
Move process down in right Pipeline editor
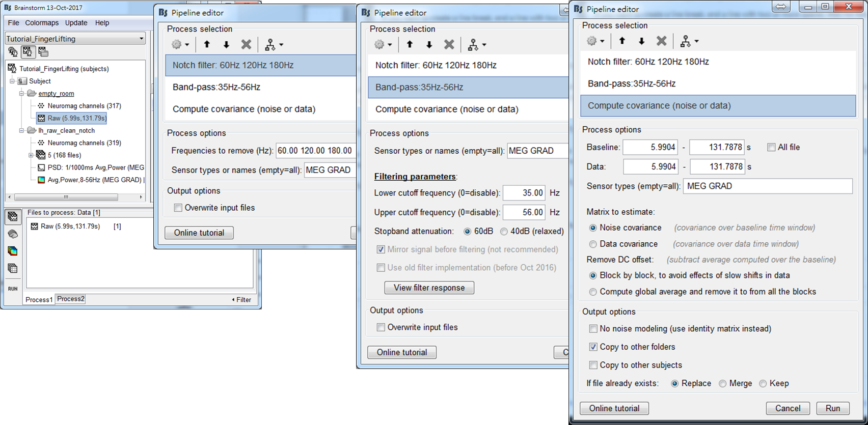[x=641, y=41]
